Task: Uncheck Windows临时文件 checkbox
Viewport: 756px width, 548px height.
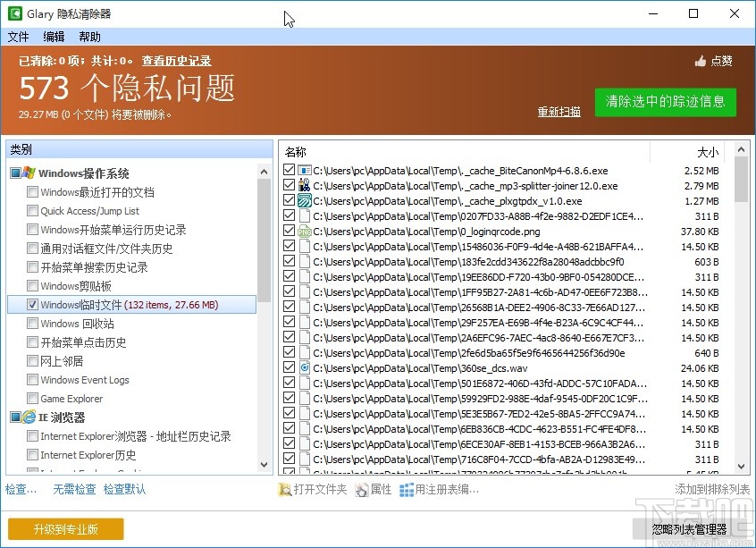Action: (32, 305)
